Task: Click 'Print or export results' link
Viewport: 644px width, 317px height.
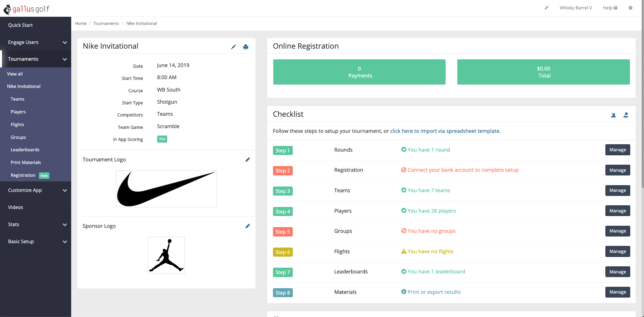Action: [431, 292]
